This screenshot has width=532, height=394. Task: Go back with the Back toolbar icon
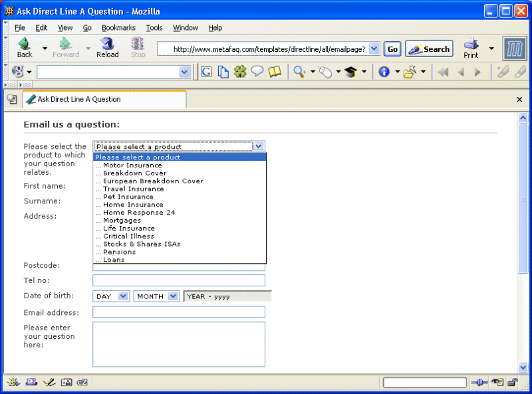[25, 48]
